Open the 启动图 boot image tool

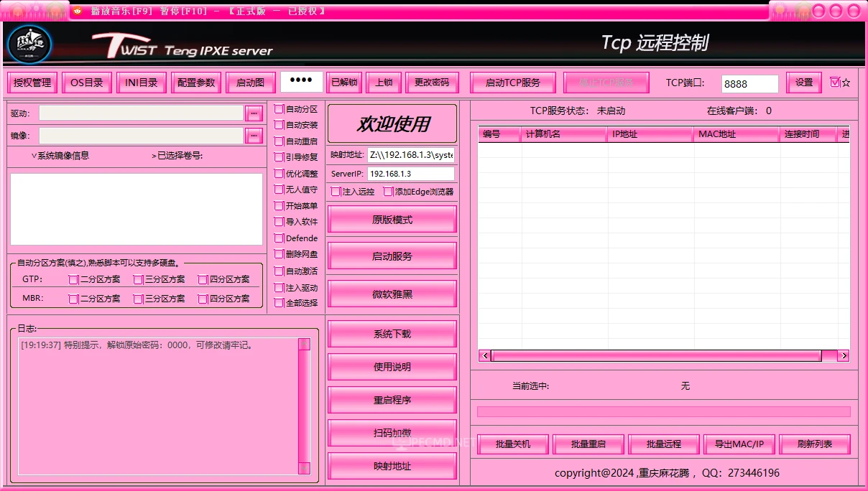pos(250,82)
